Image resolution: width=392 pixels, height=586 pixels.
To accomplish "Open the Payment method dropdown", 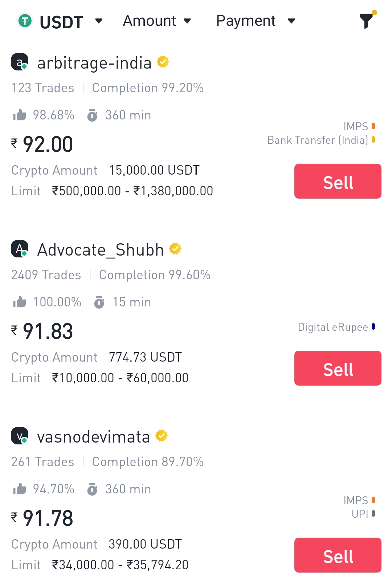I will pos(255,21).
